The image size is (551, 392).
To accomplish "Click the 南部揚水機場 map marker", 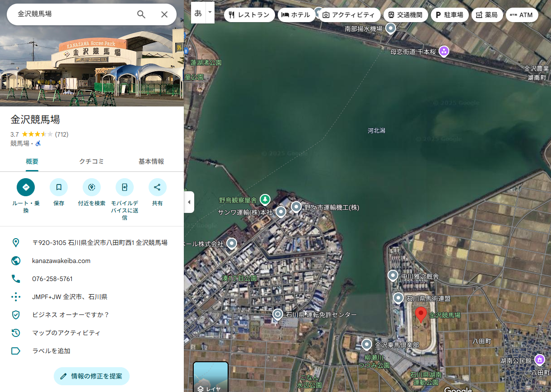I will pyautogui.click(x=390, y=29).
